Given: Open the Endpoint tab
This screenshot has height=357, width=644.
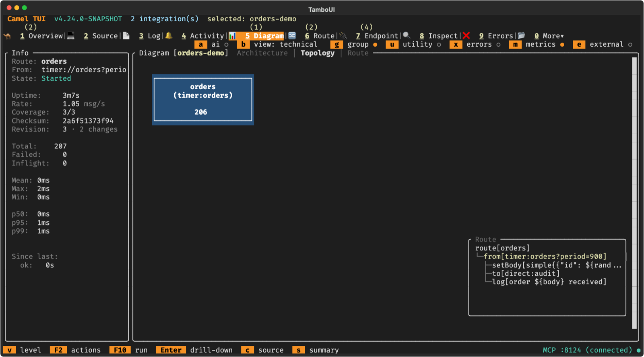Looking at the screenshot, I should (377, 36).
